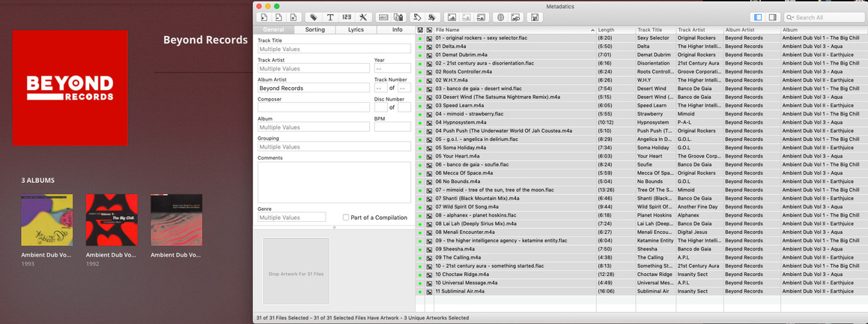Image resolution: width=868 pixels, height=324 pixels.
Task: Sort by the Album Artist column header
Action: (752, 30)
